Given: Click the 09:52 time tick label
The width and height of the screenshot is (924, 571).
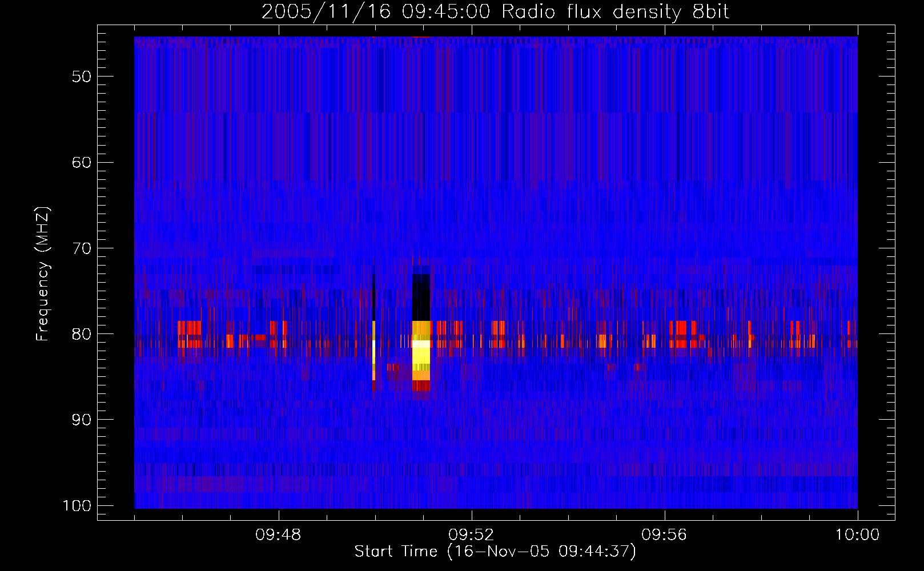Looking at the screenshot, I should (x=471, y=535).
